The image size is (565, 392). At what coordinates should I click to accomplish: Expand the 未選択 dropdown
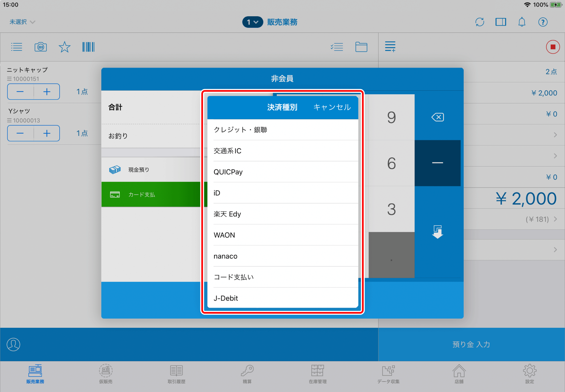[x=22, y=22]
